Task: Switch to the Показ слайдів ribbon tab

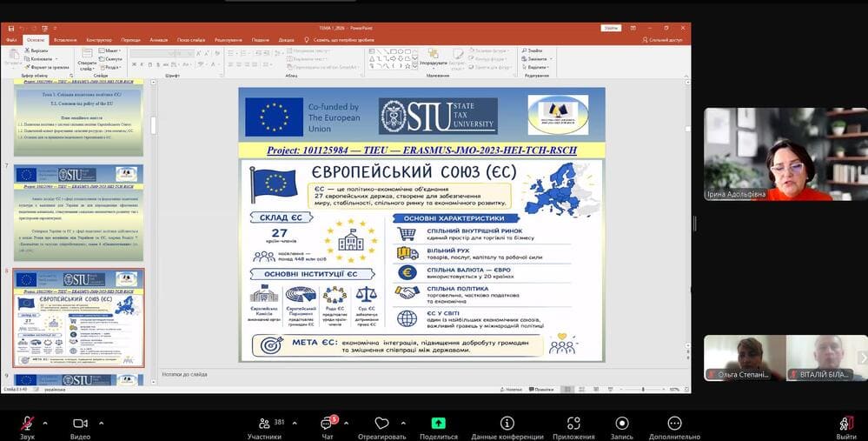Action: [x=191, y=40]
